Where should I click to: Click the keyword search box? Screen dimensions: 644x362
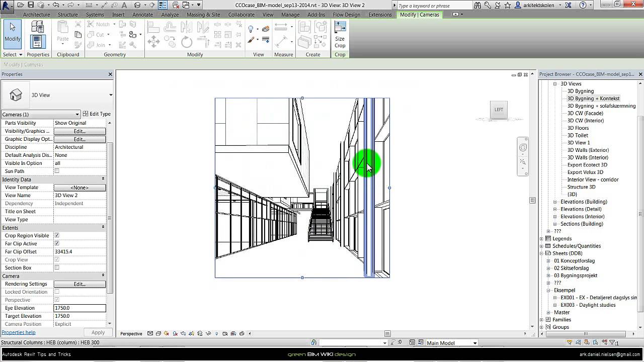[434, 6]
